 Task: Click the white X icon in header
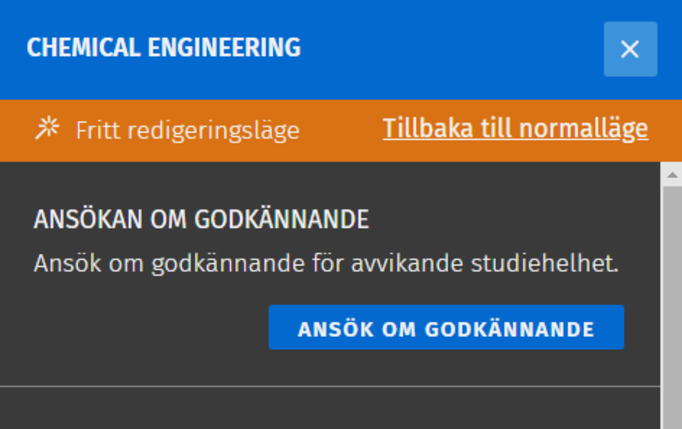[630, 49]
